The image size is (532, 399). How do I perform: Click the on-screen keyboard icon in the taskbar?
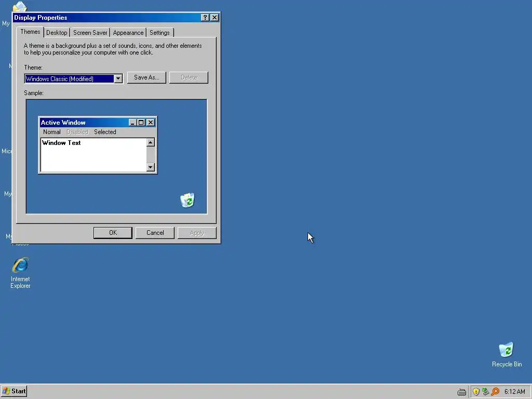462,392
